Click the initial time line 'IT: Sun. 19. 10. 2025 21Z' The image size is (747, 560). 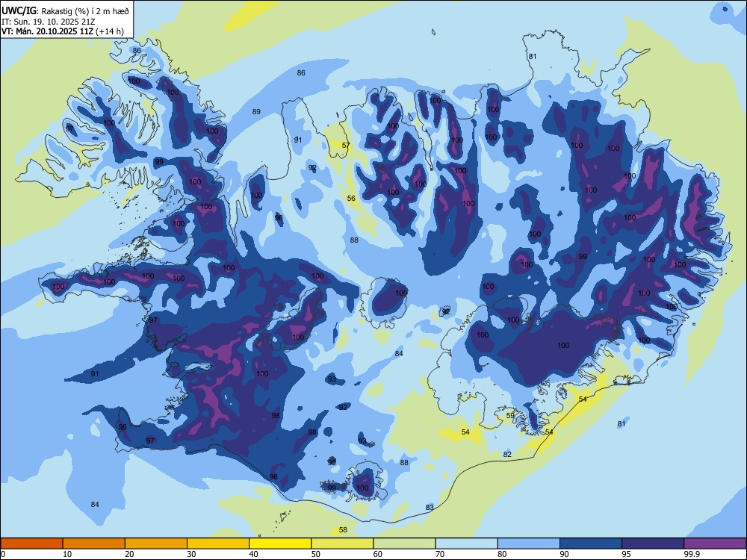[x=48, y=22]
